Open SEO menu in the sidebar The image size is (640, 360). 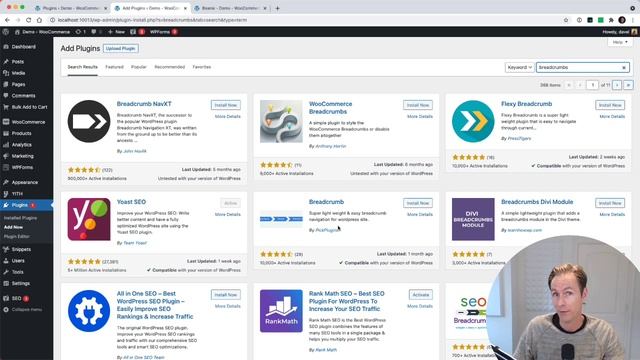[x=16, y=298]
